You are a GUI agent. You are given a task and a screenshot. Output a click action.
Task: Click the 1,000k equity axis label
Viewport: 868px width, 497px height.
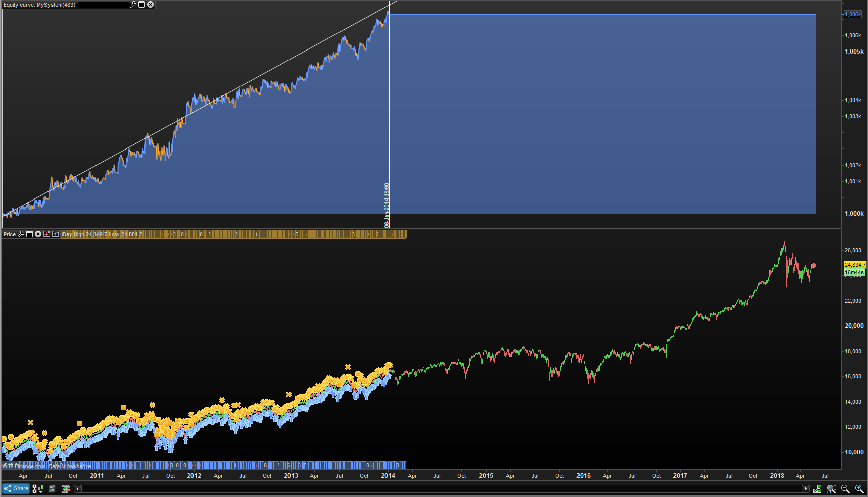[x=854, y=214]
